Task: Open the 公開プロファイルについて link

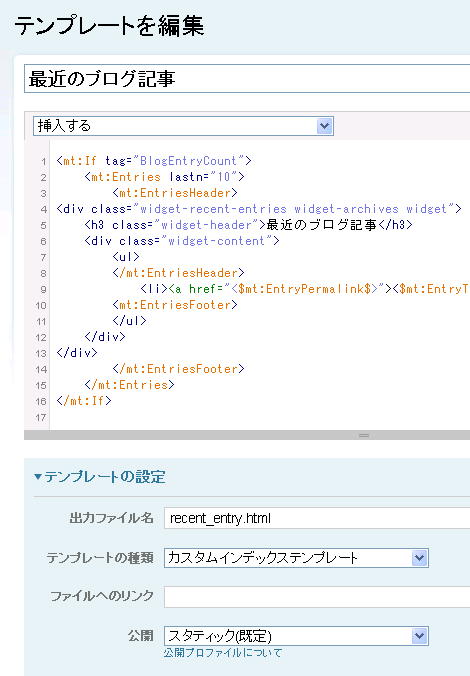Action: click(222, 653)
